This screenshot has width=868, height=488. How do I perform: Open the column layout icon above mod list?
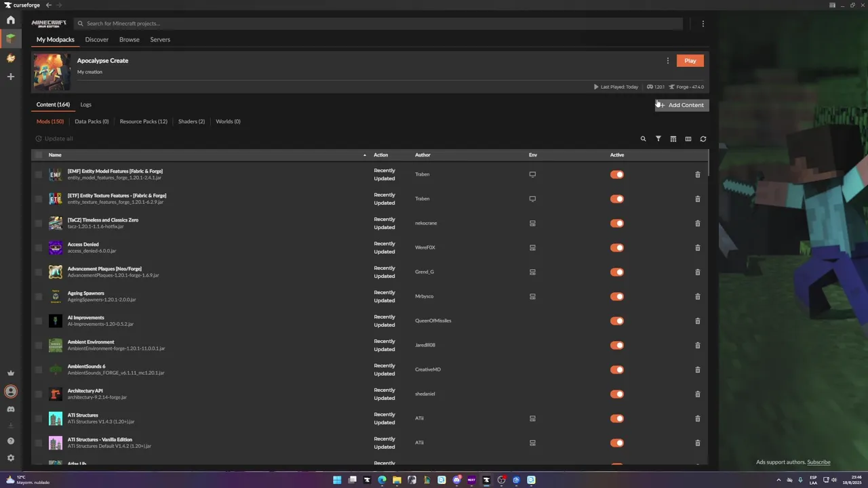pos(688,139)
